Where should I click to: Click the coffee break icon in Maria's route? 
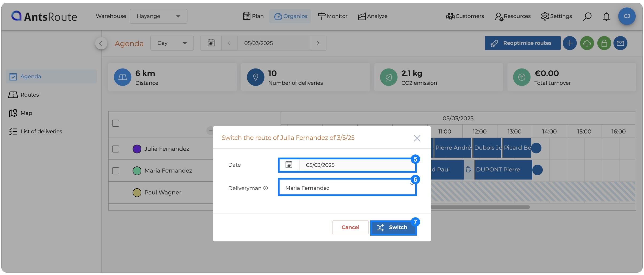468,170
